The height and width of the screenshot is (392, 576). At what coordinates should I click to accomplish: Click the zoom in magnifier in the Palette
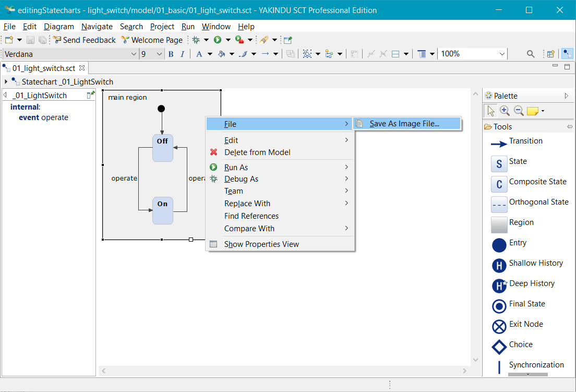[x=506, y=110]
